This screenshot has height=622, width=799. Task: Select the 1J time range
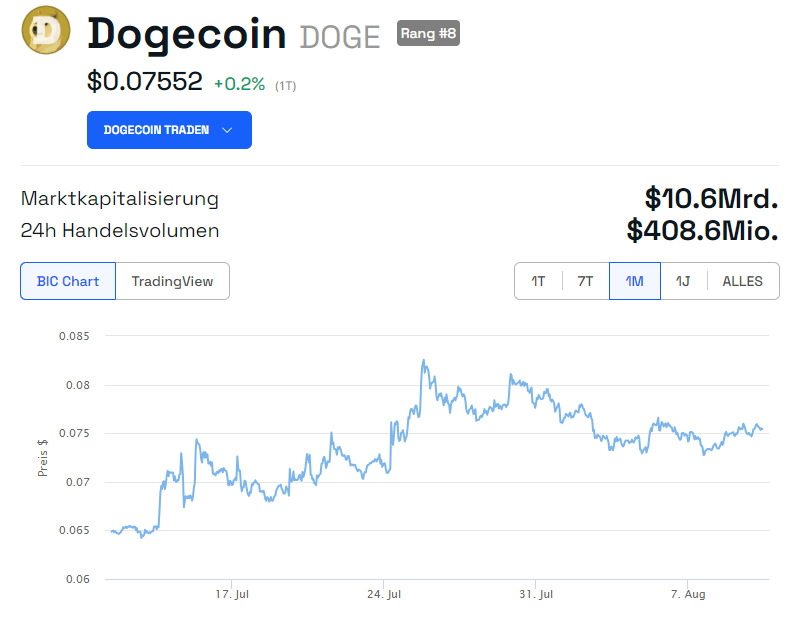pyautogui.click(x=683, y=281)
